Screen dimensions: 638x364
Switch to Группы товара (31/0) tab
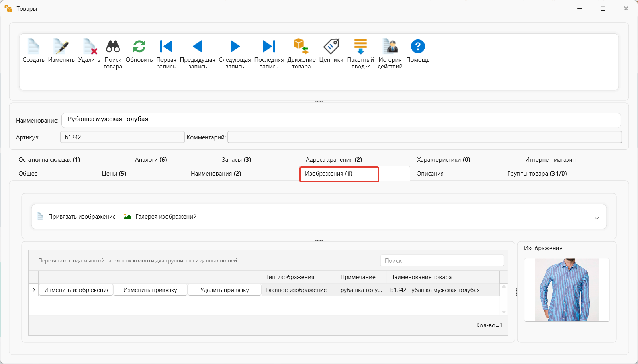[x=537, y=174]
